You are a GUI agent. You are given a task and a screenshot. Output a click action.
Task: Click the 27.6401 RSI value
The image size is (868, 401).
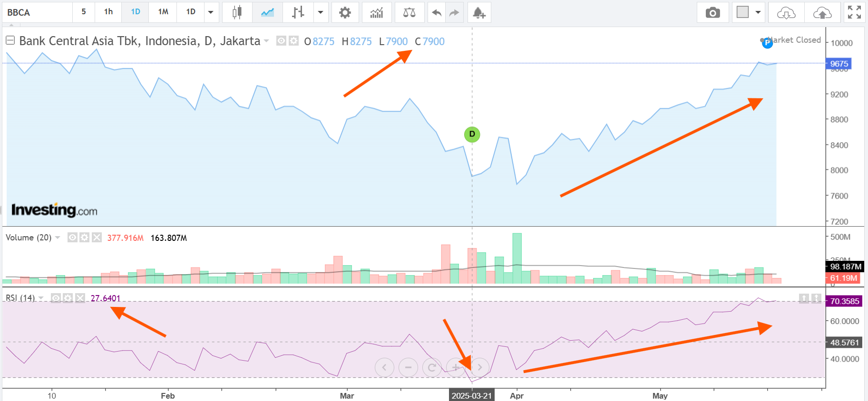click(x=106, y=298)
